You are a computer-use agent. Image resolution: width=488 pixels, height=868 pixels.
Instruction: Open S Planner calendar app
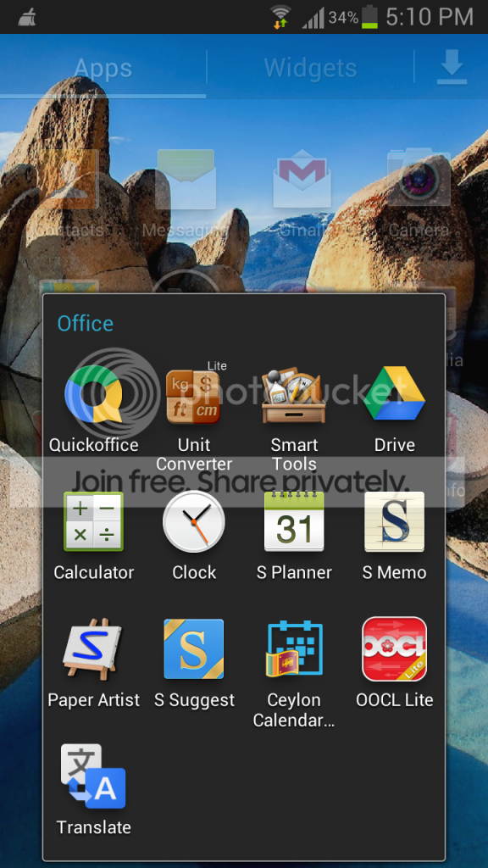pos(294,521)
